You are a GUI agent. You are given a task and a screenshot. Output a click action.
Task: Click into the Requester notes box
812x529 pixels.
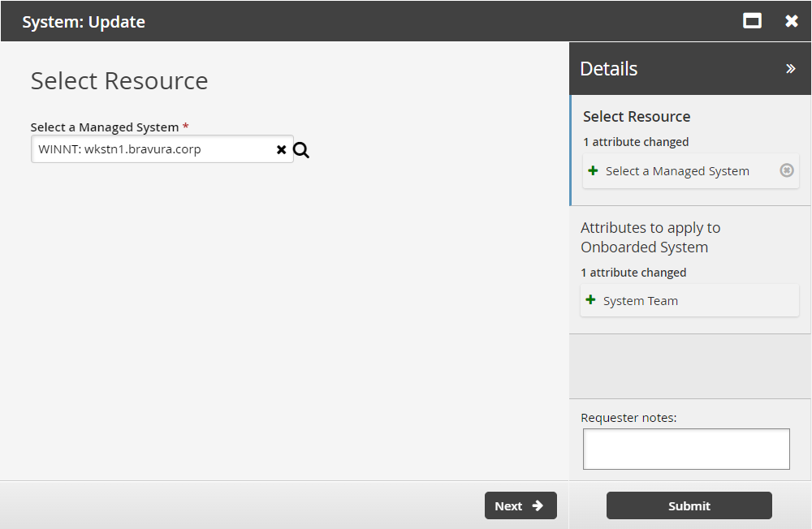[686, 449]
